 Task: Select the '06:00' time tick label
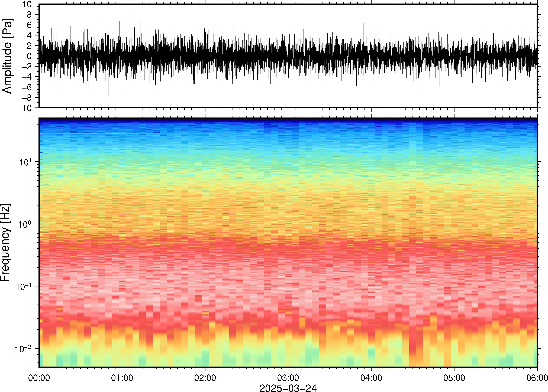[537, 378]
